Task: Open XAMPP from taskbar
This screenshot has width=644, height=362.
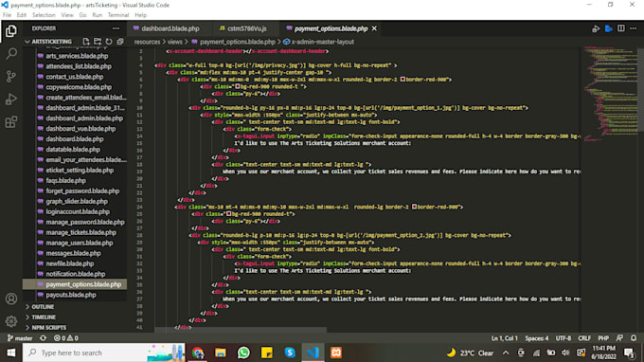Action: 336,353
